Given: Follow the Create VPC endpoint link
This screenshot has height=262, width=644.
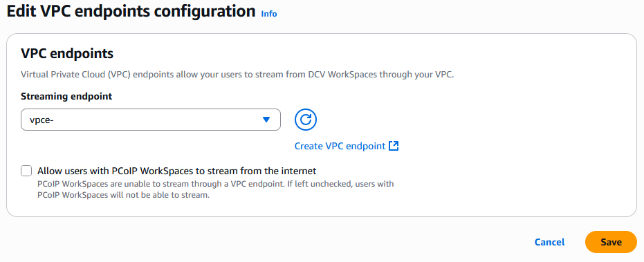Looking at the screenshot, I should point(340,146).
